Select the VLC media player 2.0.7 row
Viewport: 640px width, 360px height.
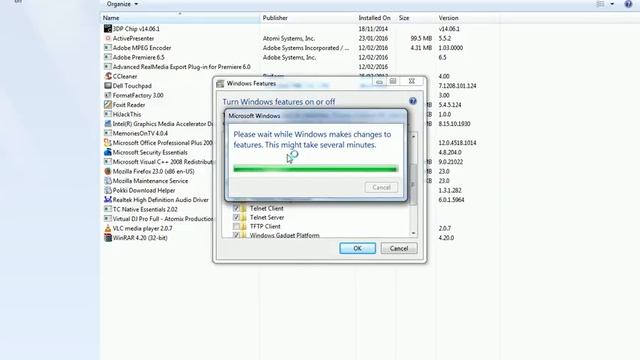[x=300, y=229]
